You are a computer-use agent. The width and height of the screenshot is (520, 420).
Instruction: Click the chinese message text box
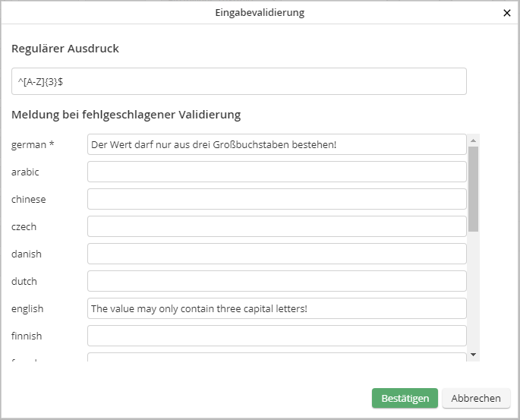(x=276, y=199)
